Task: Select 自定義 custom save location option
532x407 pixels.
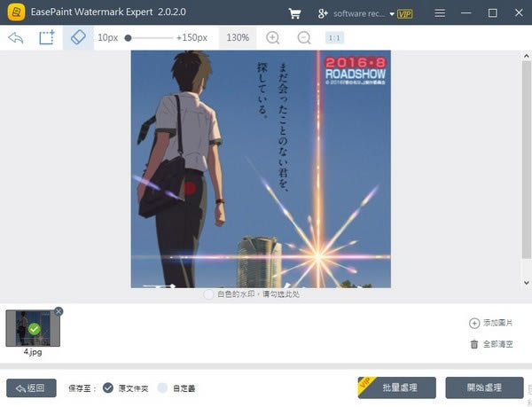Action: pos(162,387)
